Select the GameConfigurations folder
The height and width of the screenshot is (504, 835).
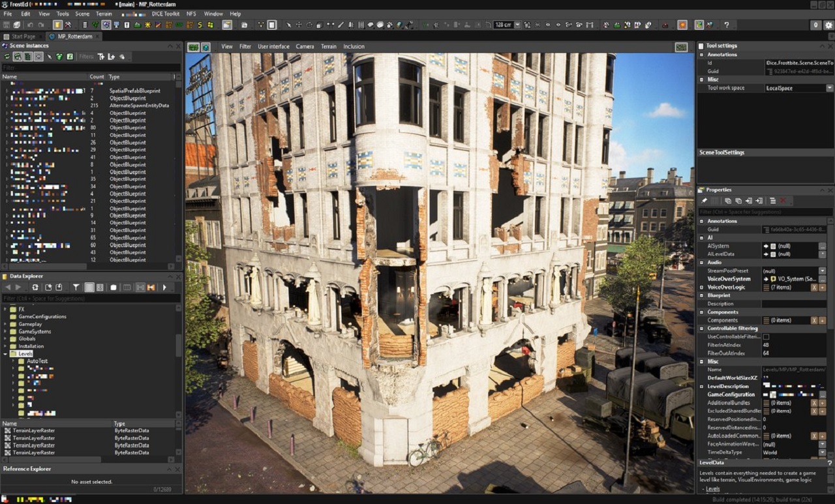click(42, 317)
